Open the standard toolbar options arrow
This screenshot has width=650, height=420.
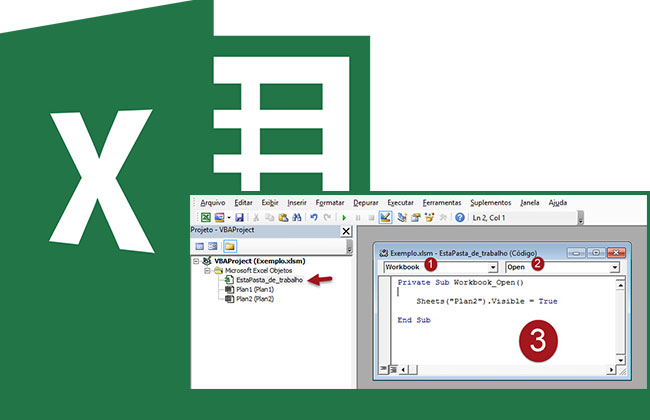click(x=580, y=218)
